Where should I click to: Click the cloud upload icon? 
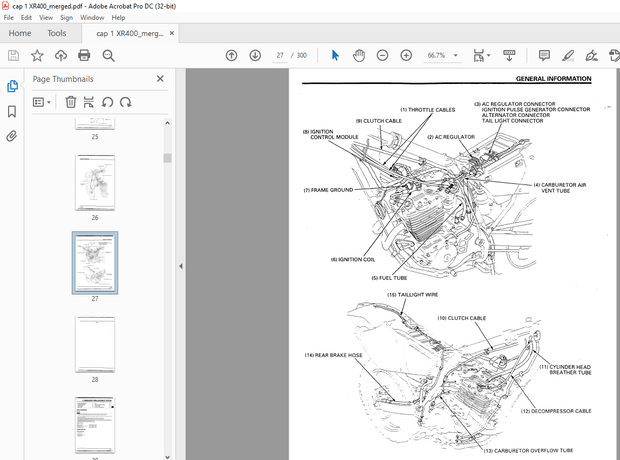click(61, 55)
